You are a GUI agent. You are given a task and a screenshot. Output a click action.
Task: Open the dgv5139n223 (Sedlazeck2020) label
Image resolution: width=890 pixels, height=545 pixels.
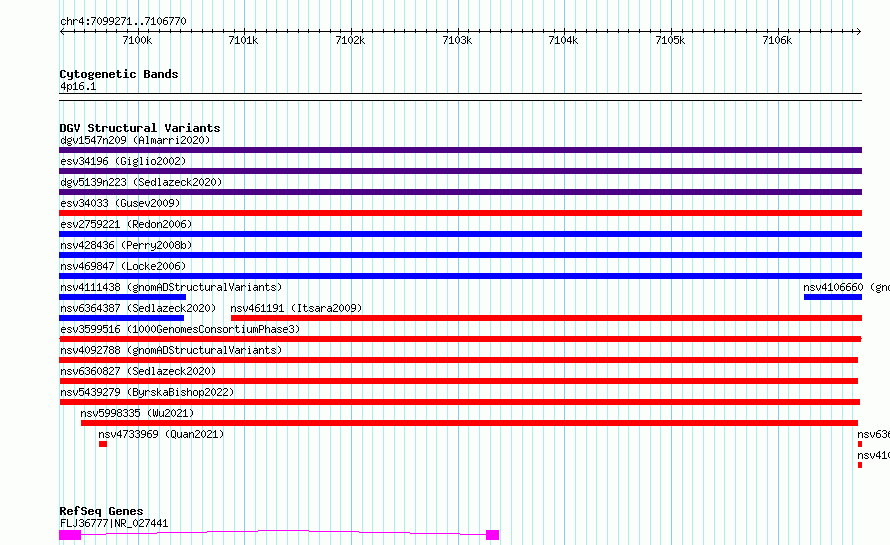[x=141, y=182]
